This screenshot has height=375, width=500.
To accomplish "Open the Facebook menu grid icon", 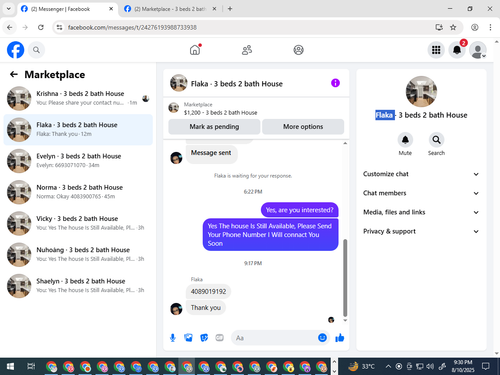I will coord(436,50).
